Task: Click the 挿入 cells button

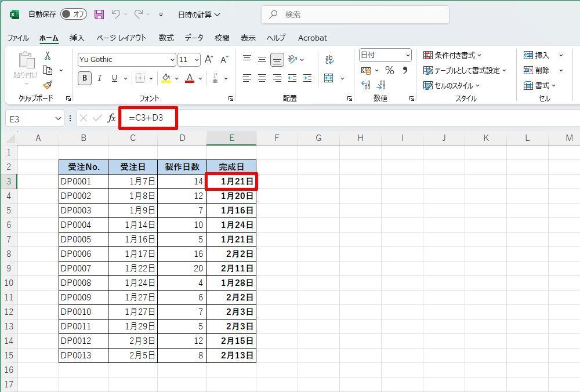Action: click(536, 55)
